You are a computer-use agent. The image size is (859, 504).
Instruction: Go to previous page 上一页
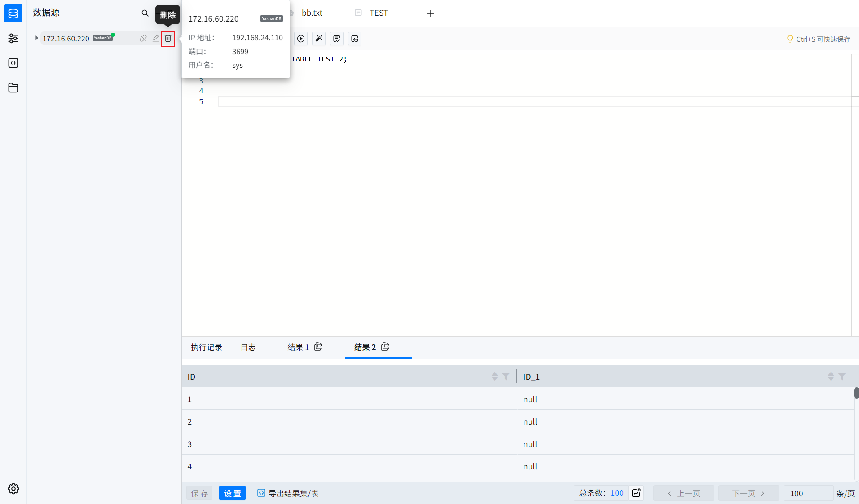(683, 493)
